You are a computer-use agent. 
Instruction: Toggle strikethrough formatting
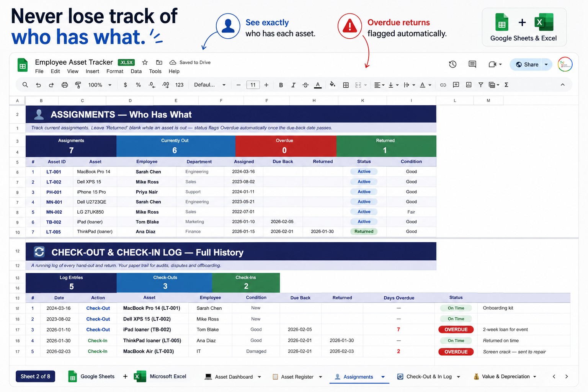pos(305,85)
